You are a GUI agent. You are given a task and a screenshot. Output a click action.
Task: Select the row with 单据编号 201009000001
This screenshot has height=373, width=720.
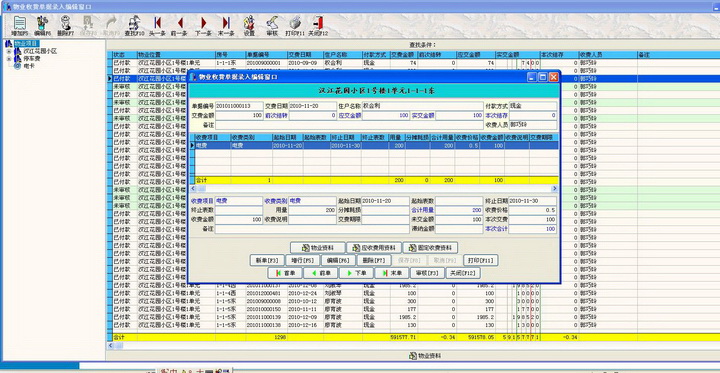(413, 63)
